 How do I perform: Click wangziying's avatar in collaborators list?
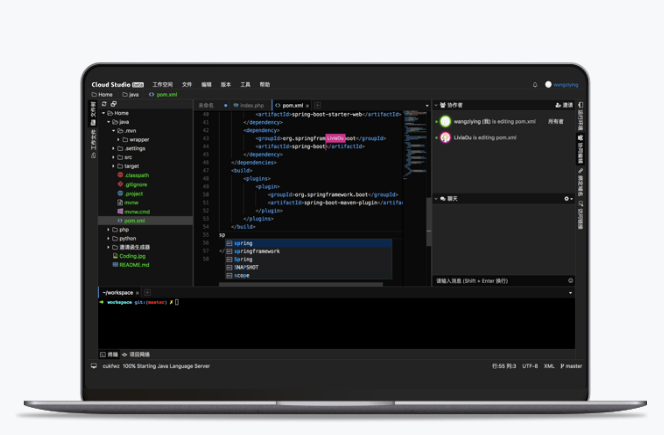tap(445, 122)
